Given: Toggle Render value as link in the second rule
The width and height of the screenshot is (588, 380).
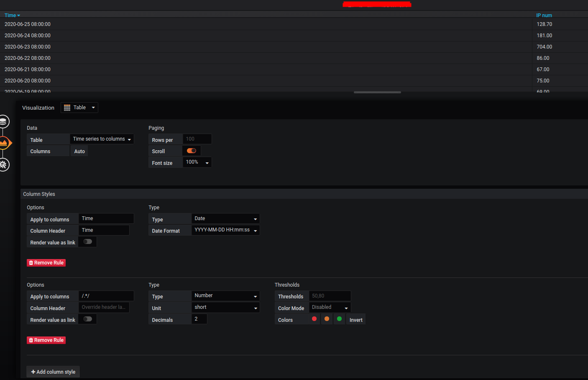Looking at the screenshot, I should 87,319.
